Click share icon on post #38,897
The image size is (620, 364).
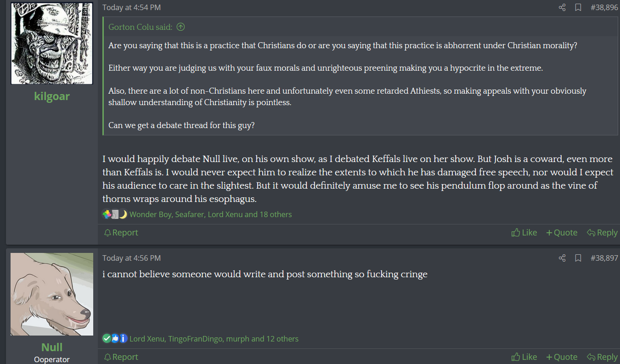coord(562,258)
